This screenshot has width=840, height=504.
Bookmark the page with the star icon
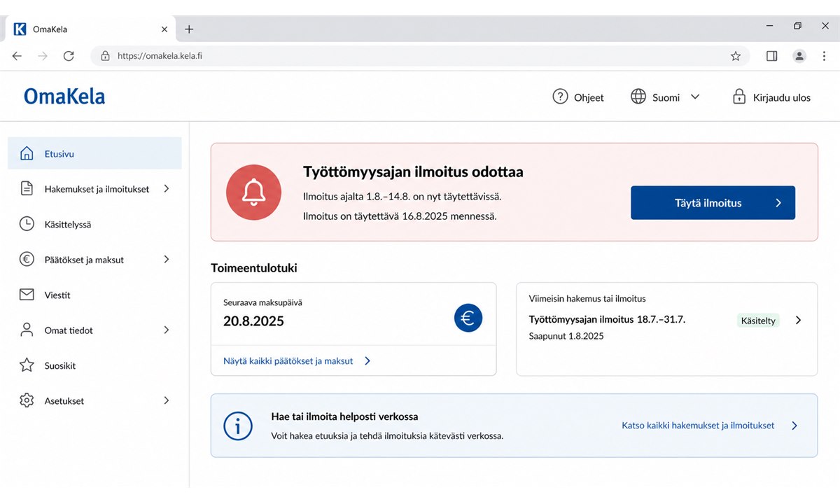[736, 56]
